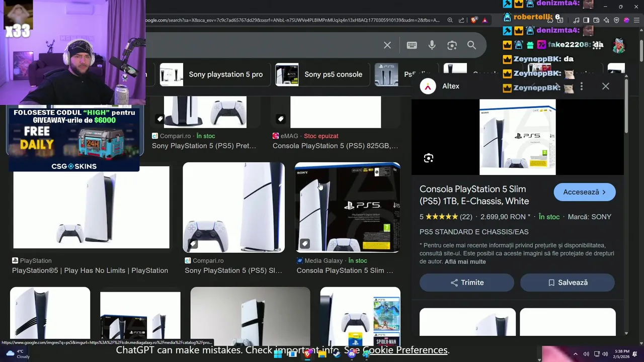Open Brave Rewards triangle icon
Image resolution: width=644 pixels, height=362 pixels.
(485, 20)
